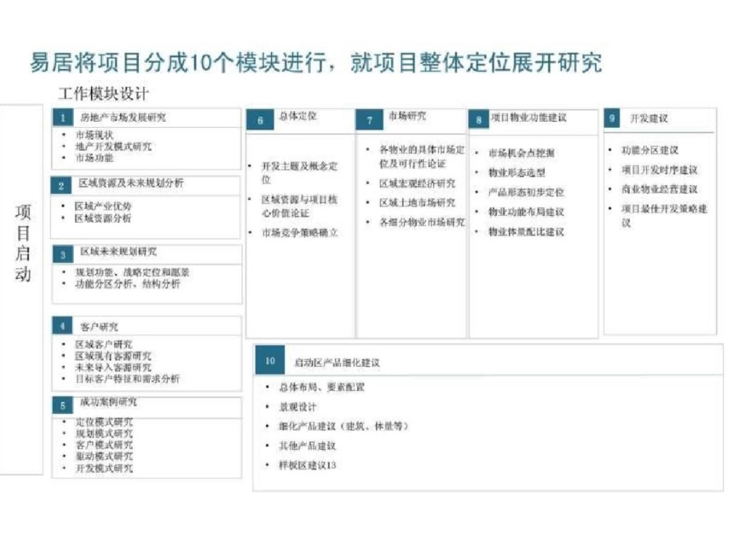Image resolution: width=746 pixels, height=560 pixels.
Task: Select the 景观设计 bullet item
Action: click(297, 407)
